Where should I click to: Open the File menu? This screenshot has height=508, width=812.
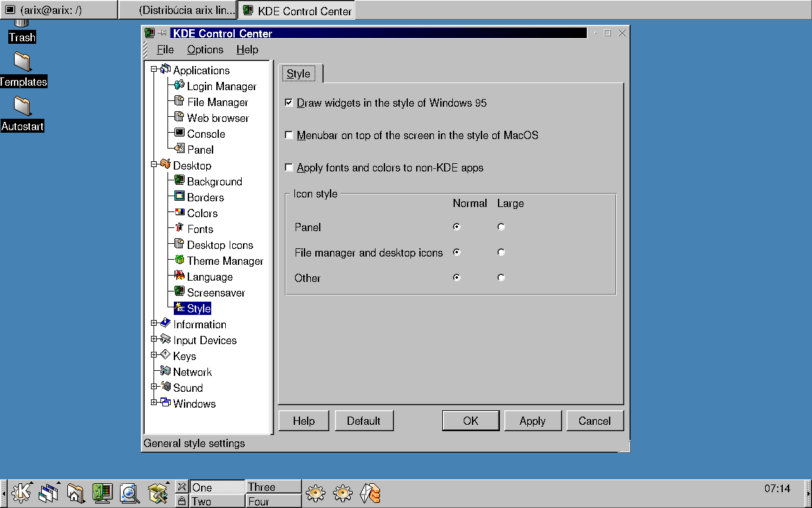coord(165,50)
